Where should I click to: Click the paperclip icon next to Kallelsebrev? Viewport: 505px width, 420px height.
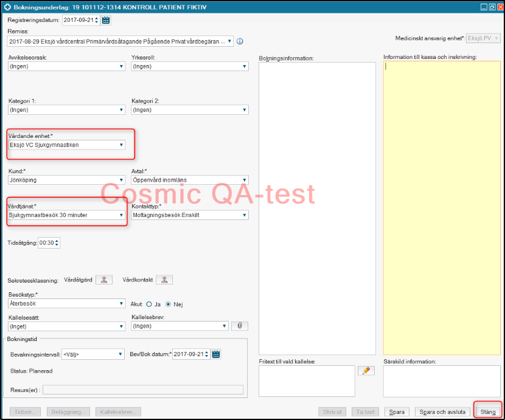click(x=240, y=326)
